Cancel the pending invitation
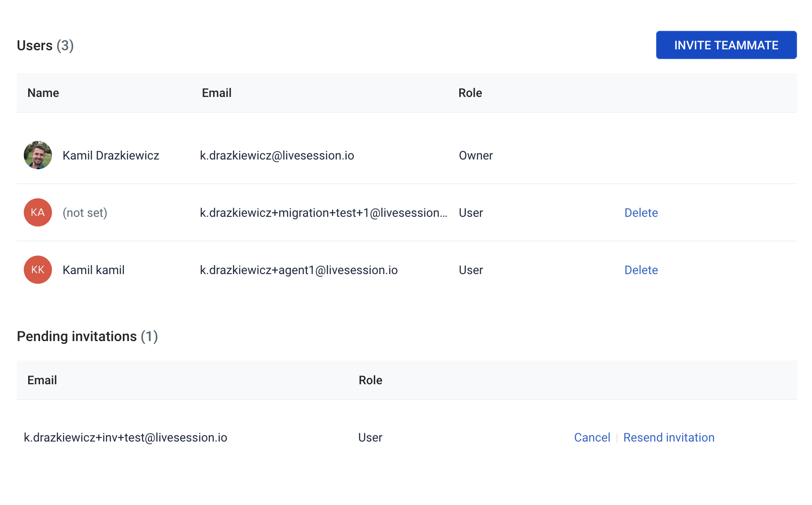The width and height of the screenshot is (812, 505). 592,438
